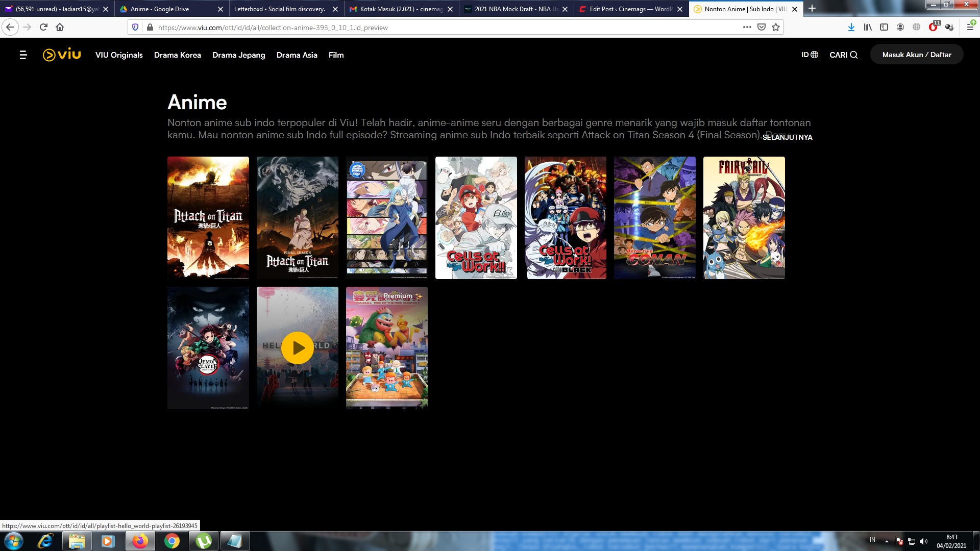This screenshot has height=551, width=980.
Task: Open the tracking protection shield icon
Action: pyautogui.click(x=135, y=27)
